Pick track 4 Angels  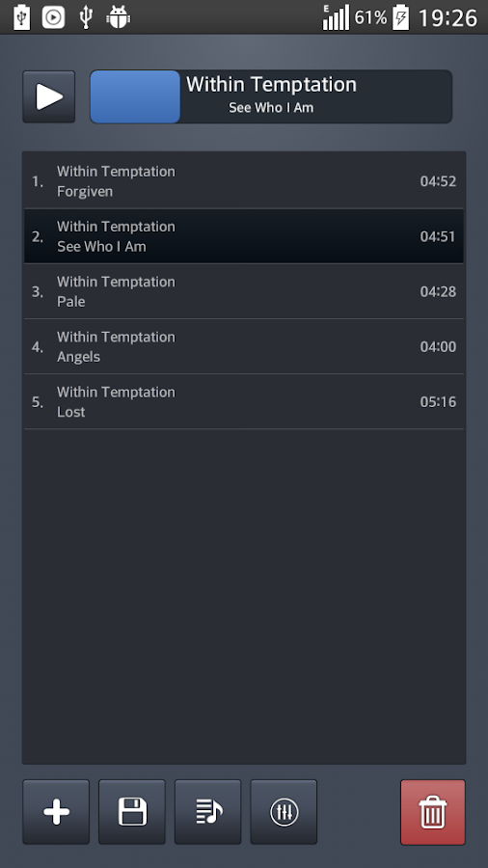coord(244,346)
